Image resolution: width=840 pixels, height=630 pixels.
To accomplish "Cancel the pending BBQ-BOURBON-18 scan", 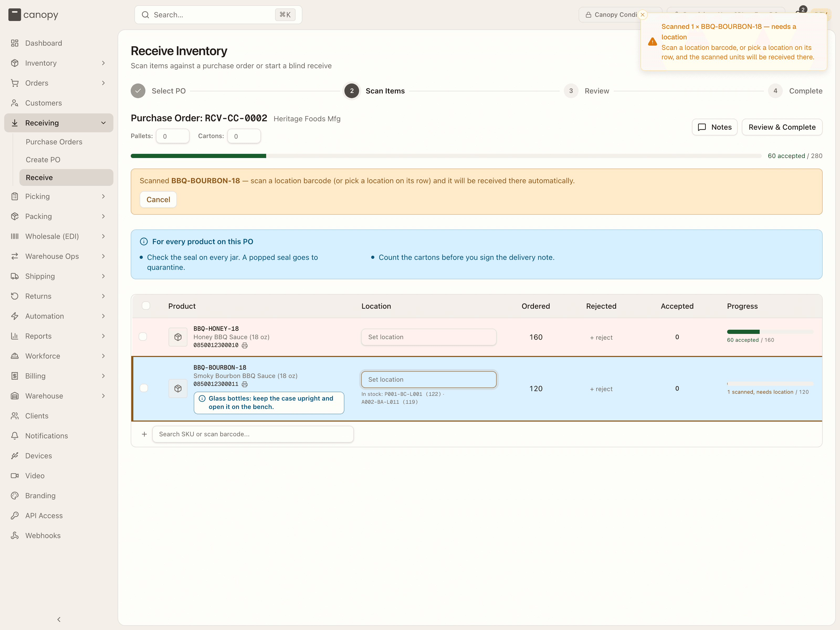I will [158, 200].
